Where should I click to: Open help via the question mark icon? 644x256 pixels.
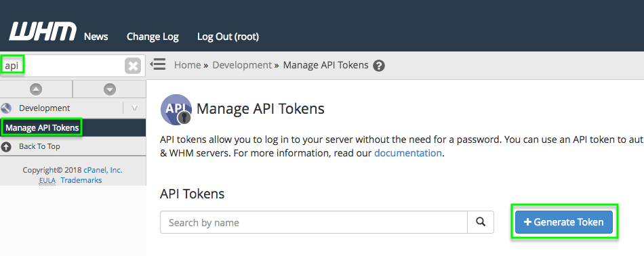[379, 66]
